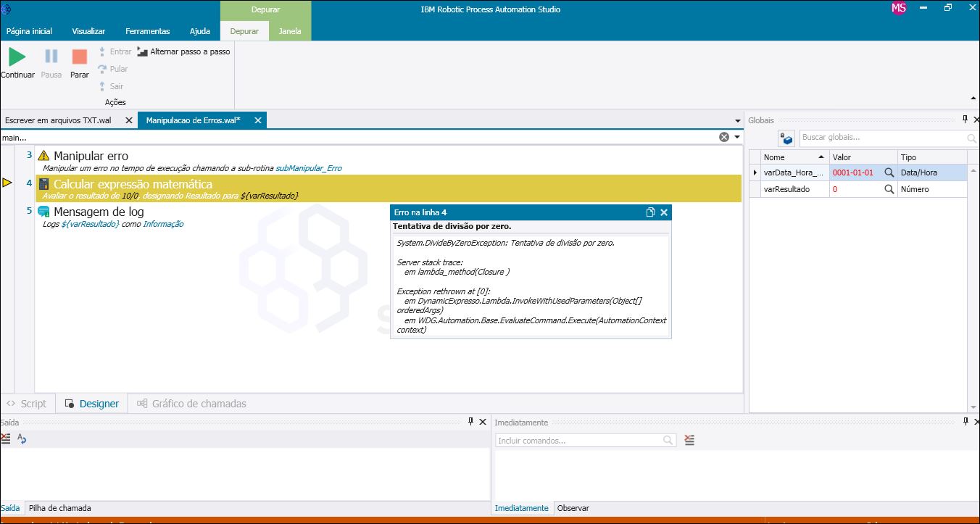Pin the Saída output panel
980x524 pixels.
point(470,422)
